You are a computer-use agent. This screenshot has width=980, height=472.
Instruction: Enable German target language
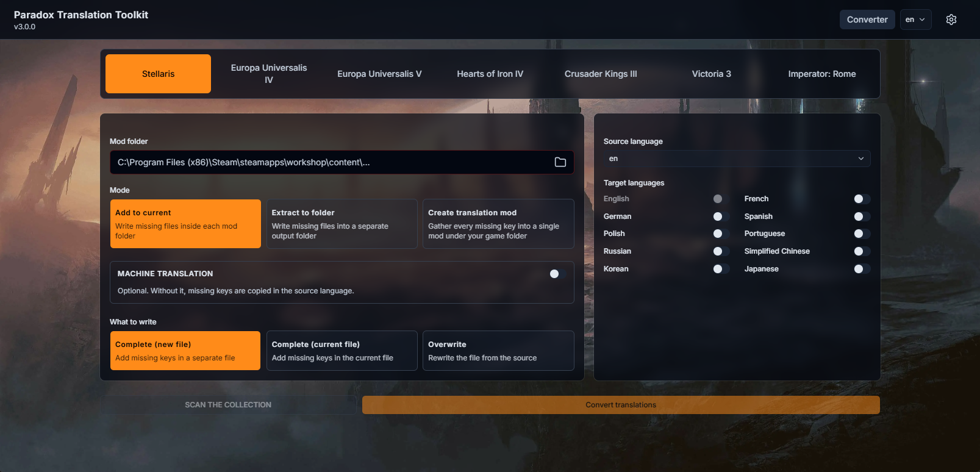click(721, 216)
